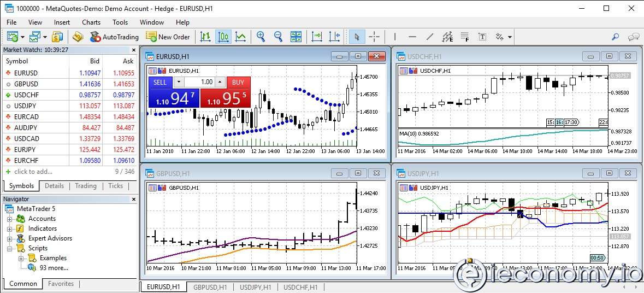The height and width of the screenshot is (293, 644).
Task: Expand the Accounts tree node
Action: 9,219
